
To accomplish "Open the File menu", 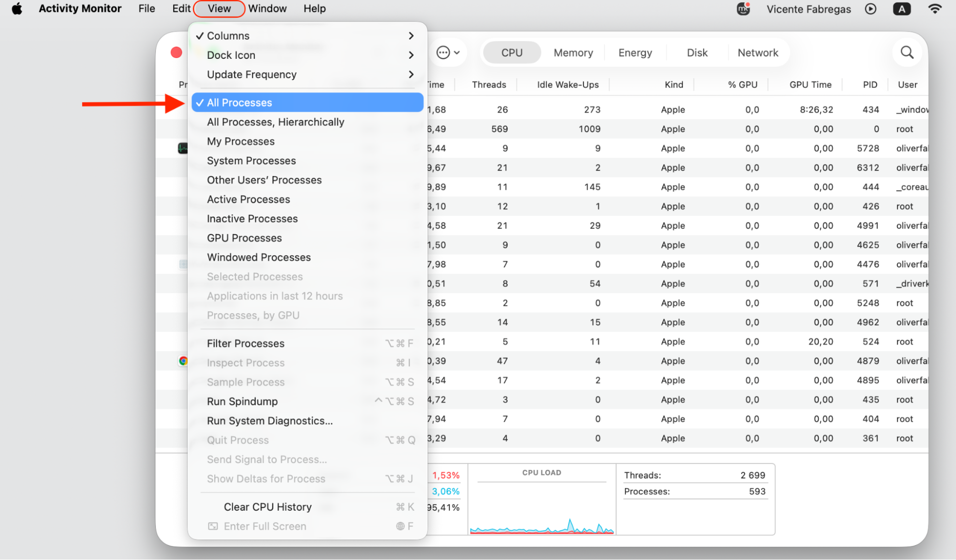I will [x=146, y=9].
